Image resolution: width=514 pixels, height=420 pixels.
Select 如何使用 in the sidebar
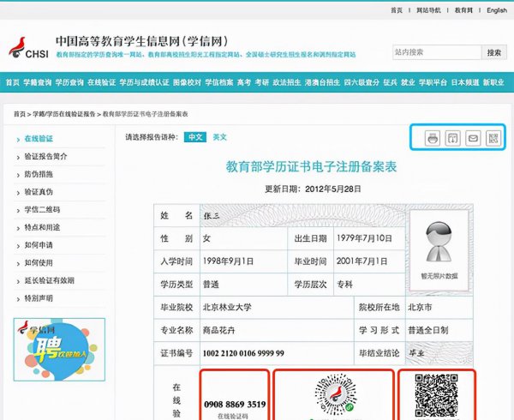39,262
